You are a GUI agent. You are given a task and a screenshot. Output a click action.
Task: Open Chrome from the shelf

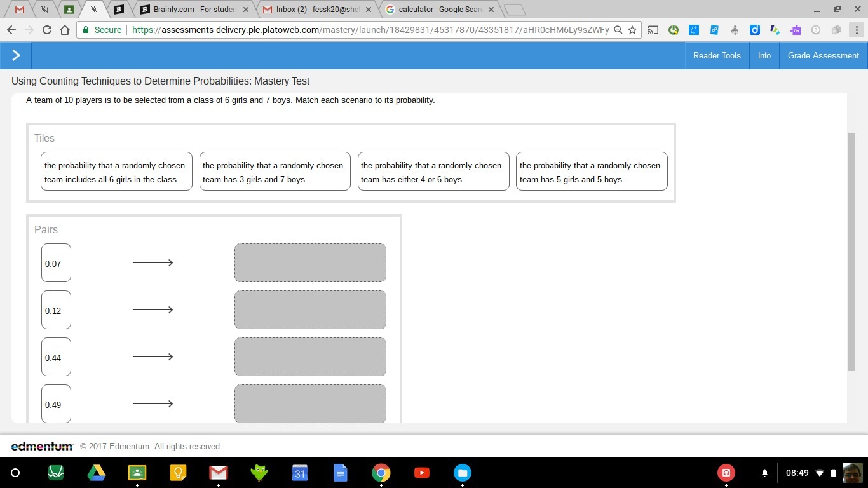(x=381, y=473)
